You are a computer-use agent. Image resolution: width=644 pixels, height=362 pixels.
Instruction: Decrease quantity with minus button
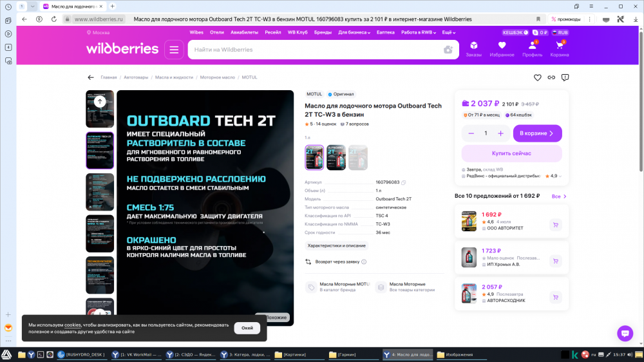[471, 133]
